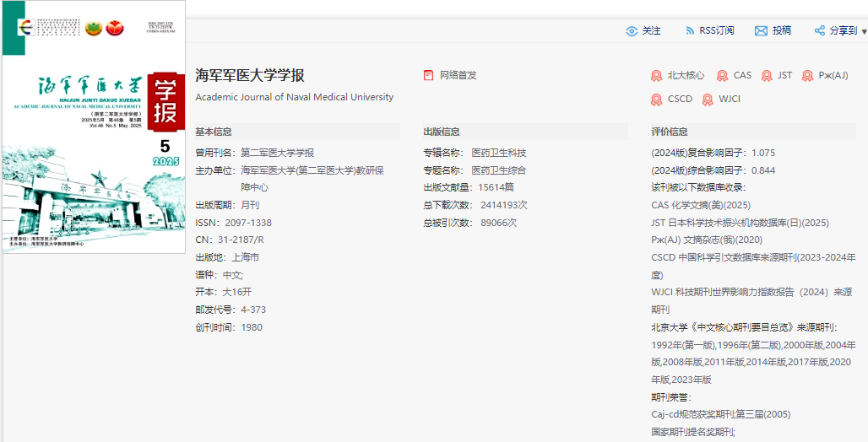The height and width of the screenshot is (442, 868).
Task: Click the 专题名称 value 医药卫生综合
Action: [x=499, y=170]
